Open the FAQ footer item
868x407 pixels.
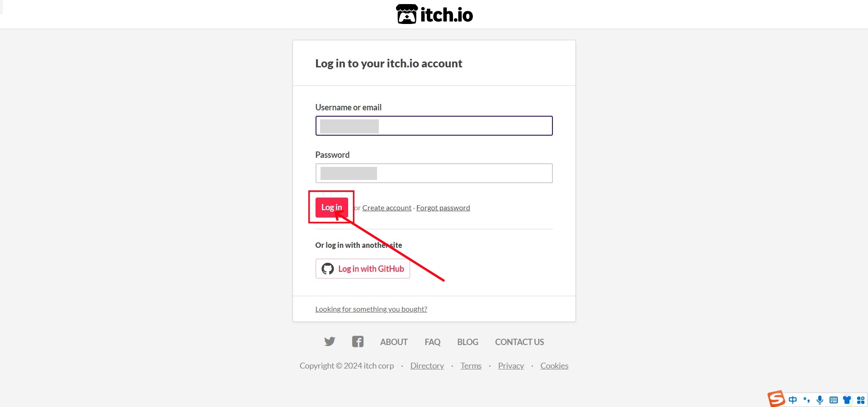pyautogui.click(x=432, y=342)
